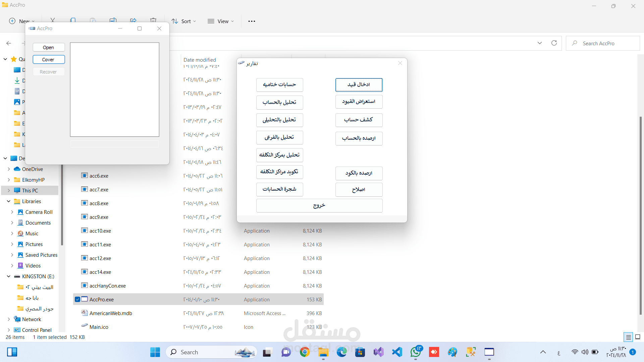Open WhatsApp from the taskbar

click(416, 352)
